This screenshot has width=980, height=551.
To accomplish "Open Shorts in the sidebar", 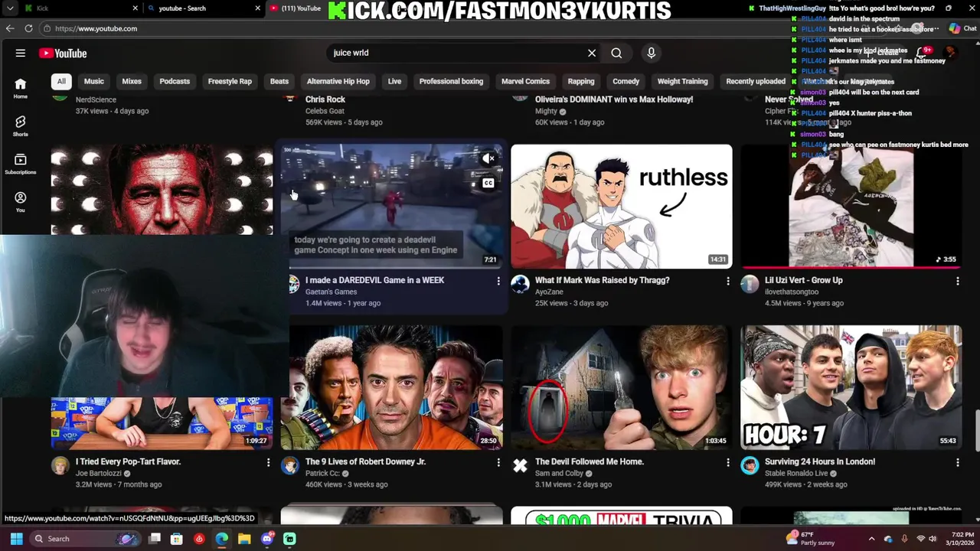I will pos(21,126).
